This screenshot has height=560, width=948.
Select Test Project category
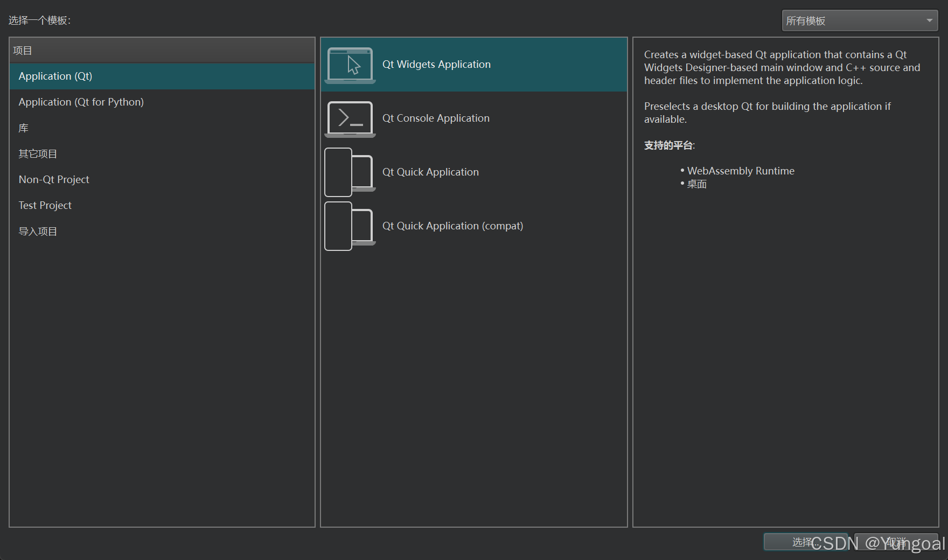click(x=162, y=205)
